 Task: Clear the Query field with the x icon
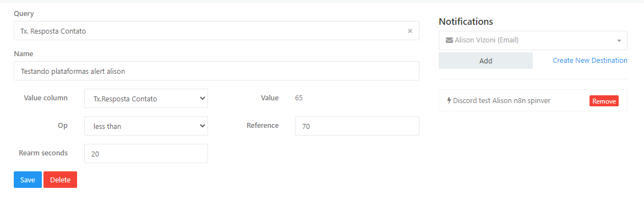(410, 31)
